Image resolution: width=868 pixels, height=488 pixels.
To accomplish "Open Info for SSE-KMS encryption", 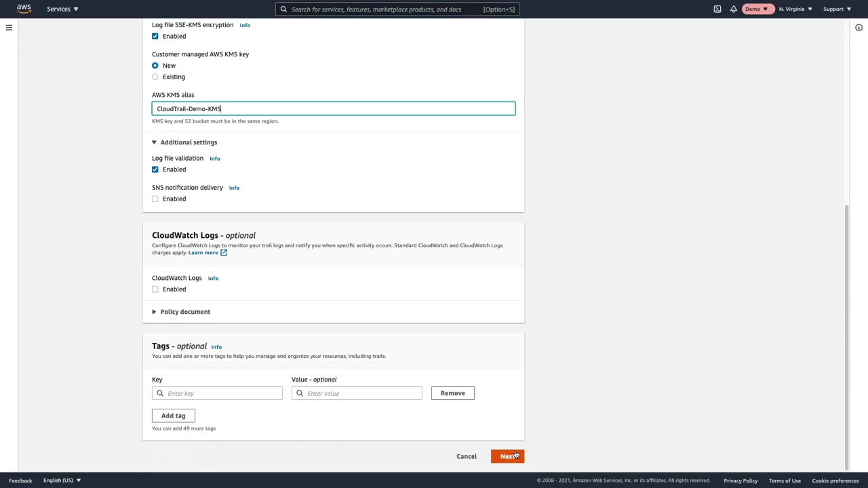I will (x=245, y=25).
